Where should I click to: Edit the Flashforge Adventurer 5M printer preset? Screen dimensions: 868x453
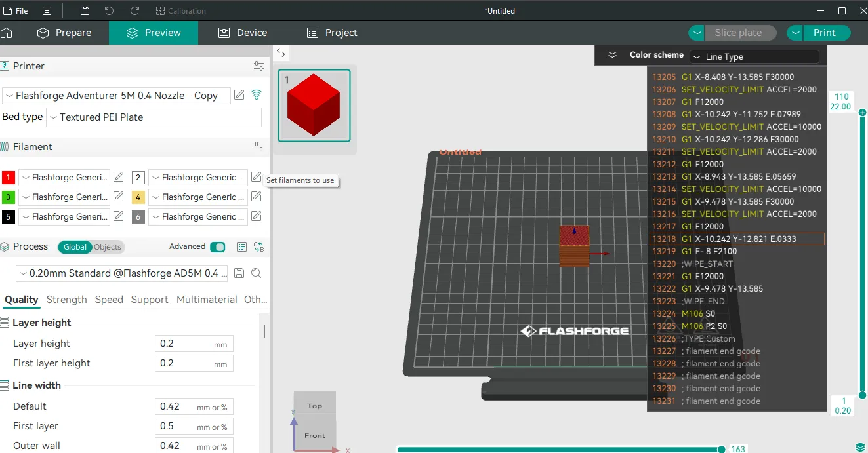tap(239, 95)
